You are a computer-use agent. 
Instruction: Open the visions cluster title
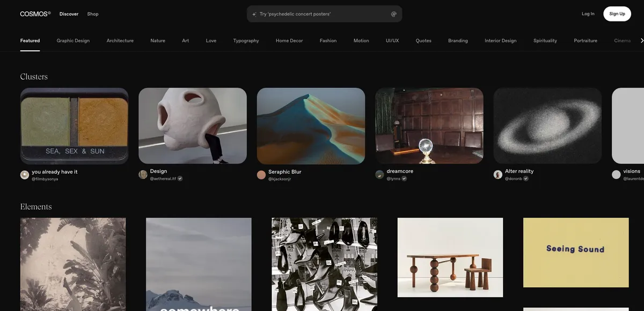632,171
